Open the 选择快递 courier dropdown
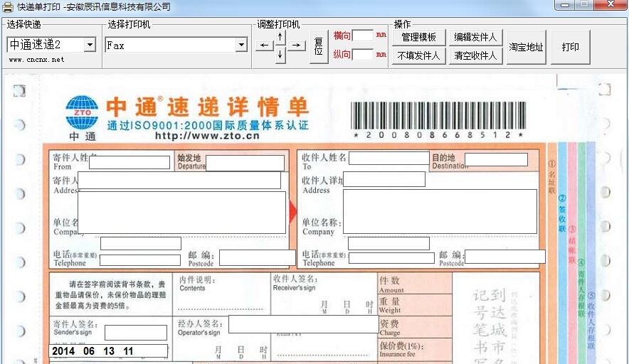629x364 pixels. click(90, 45)
